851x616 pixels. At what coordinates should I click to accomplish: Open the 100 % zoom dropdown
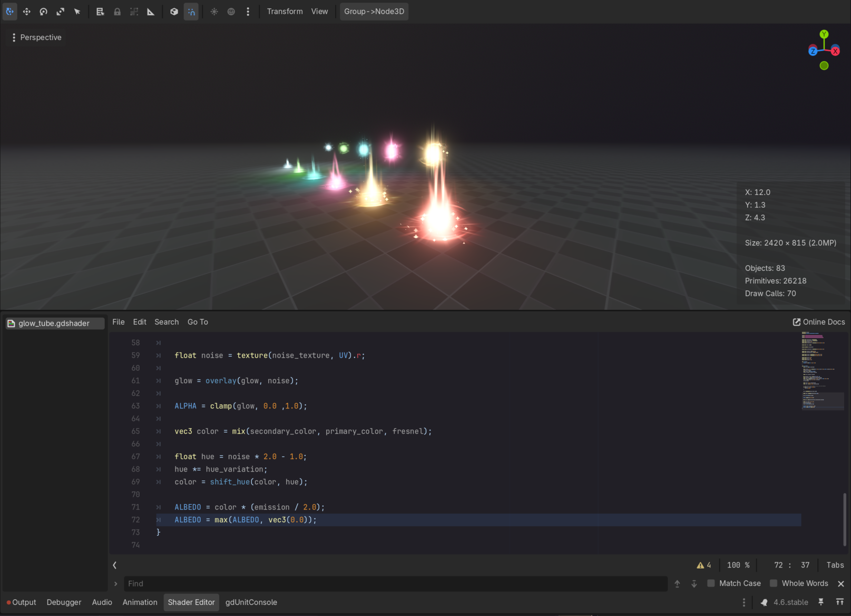[x=738, y=565]
